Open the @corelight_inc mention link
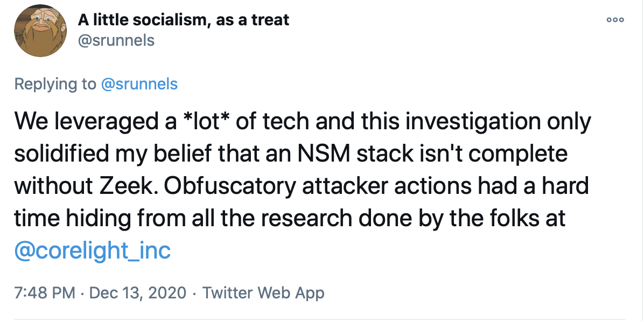Viewport: 644px width, 321px height. pos(92,250)
